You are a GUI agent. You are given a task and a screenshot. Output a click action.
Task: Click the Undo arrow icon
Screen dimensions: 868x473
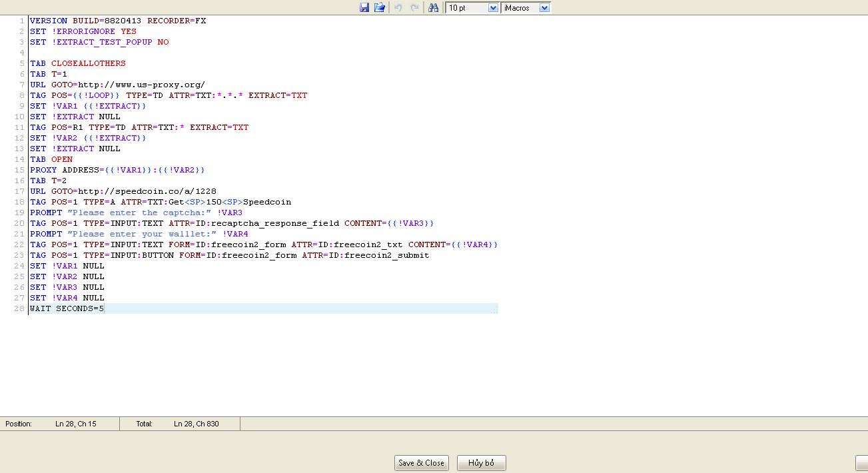398,7
